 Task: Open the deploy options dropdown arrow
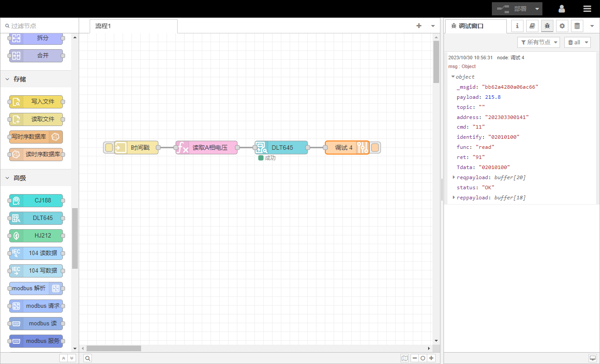coord(537,9)
